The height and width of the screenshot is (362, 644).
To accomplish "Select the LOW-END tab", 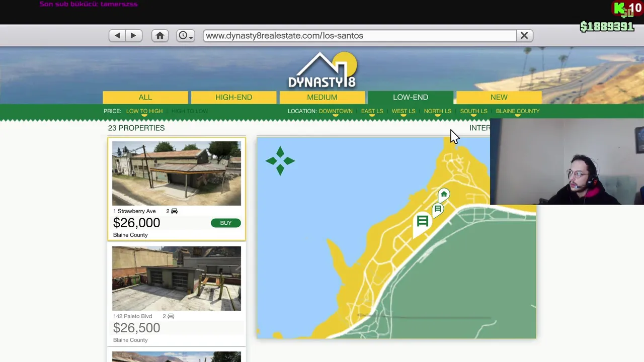I will coord(411,97).
